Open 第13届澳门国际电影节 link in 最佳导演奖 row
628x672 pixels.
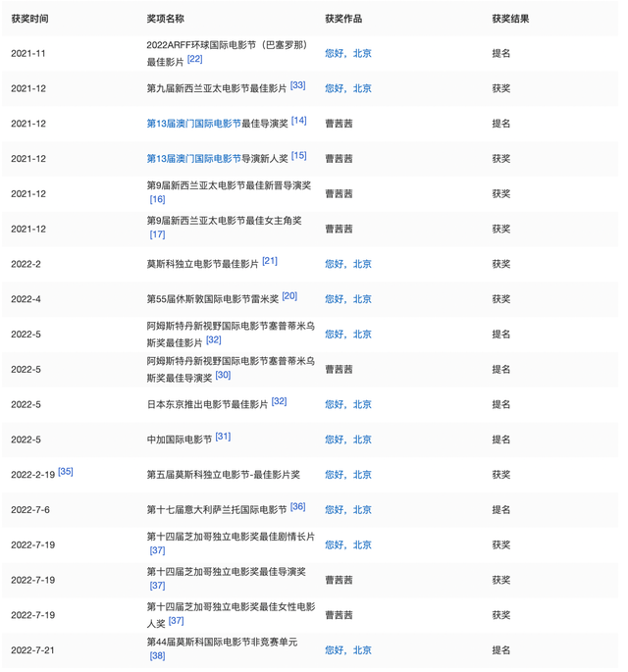(193, 124)
